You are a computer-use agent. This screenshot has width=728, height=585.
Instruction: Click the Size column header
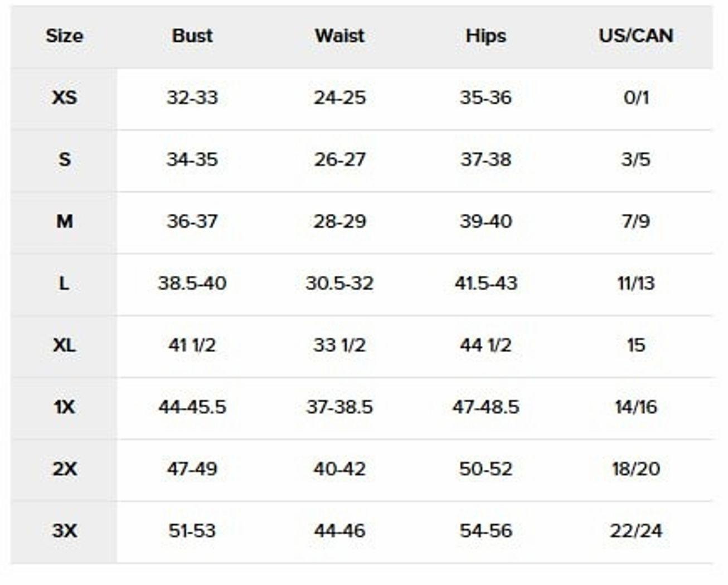[64, 36]
